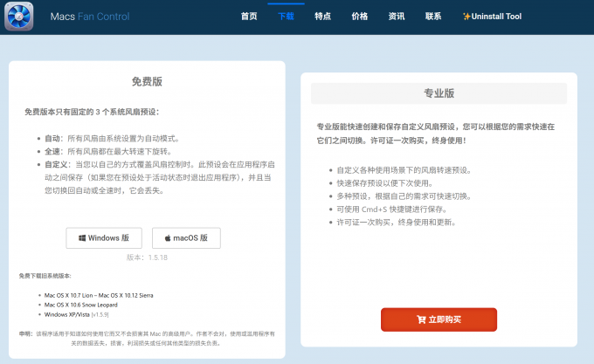The width and height of the screenshot is (594, 364).
Task: Download the Windows 版 free version
Action: 104,238
